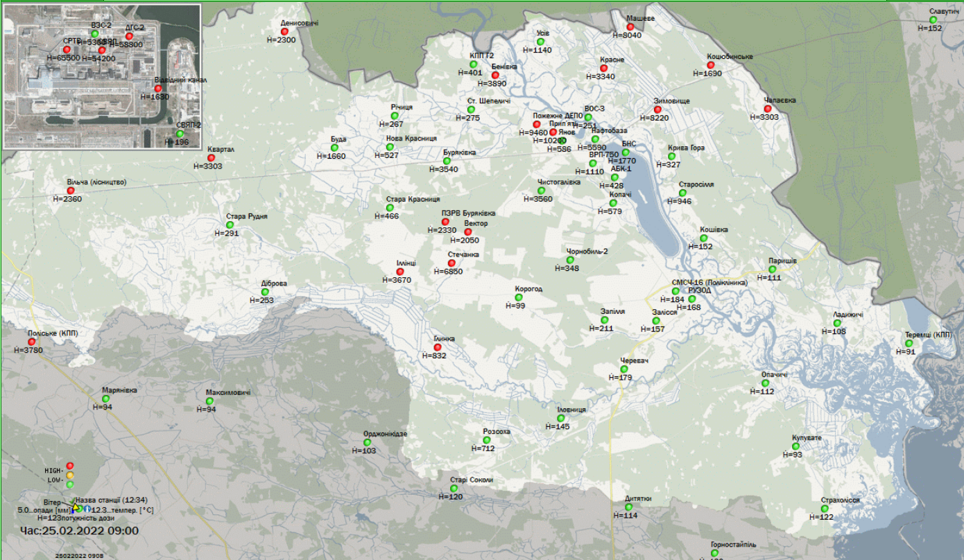Click the wind arrow legend icon

[x=75, y=507]
